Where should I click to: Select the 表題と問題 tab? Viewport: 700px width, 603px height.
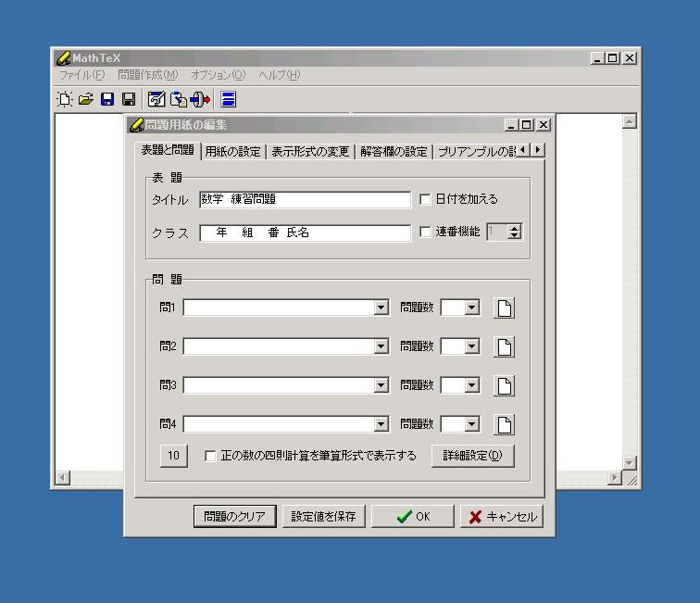[x=168, y=150]
